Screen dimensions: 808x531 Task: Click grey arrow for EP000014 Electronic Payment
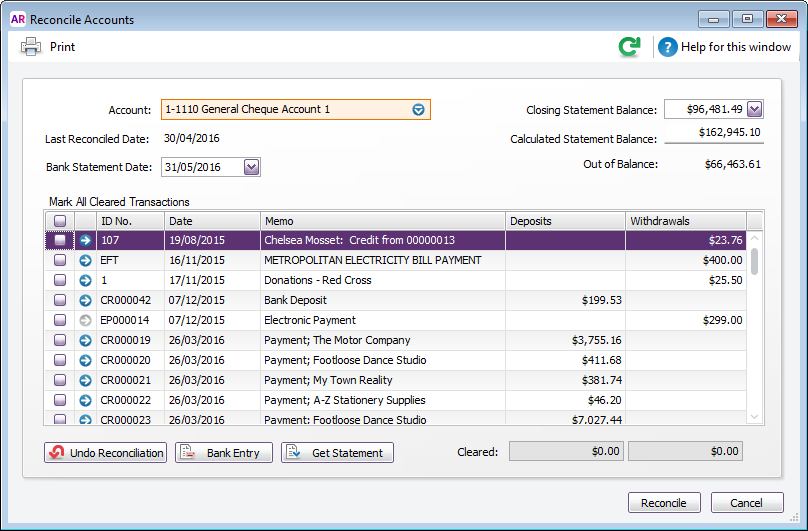[85, 320]
